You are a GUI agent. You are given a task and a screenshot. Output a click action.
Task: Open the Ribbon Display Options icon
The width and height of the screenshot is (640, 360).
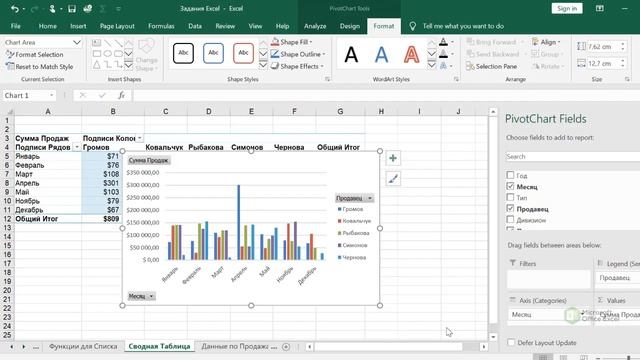pyautogui.click(x=600, y=9)
